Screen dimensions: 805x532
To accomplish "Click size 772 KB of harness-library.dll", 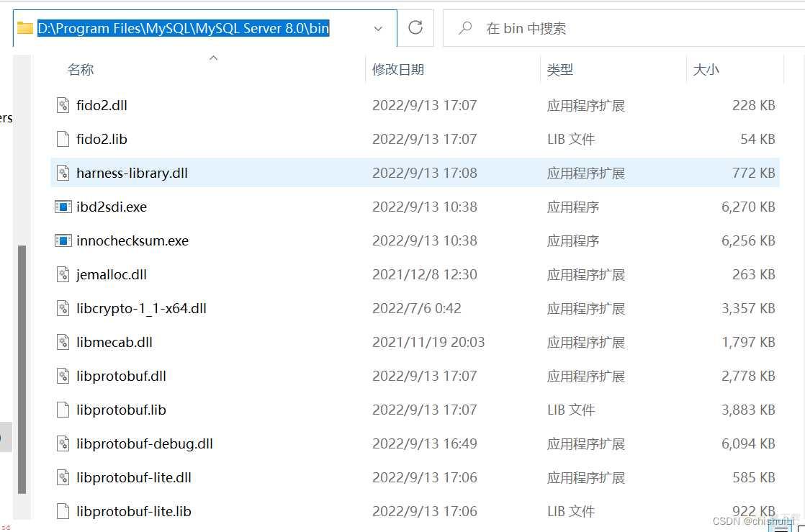I will point(754,173).
